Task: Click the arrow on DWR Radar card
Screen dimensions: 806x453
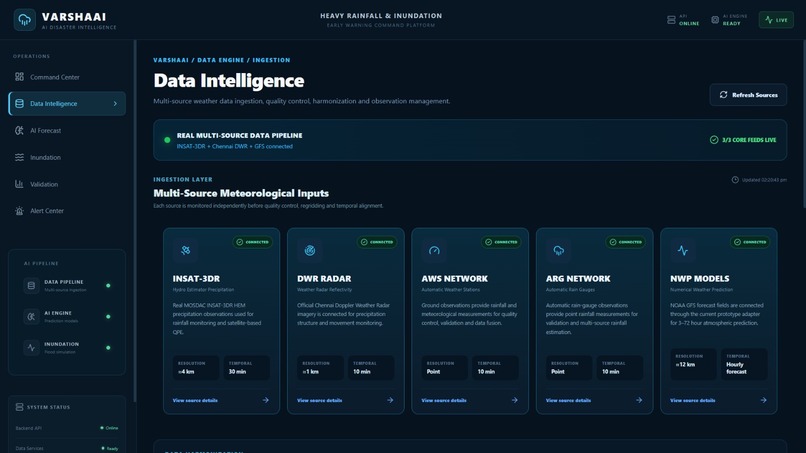Action: coord(390,400)
